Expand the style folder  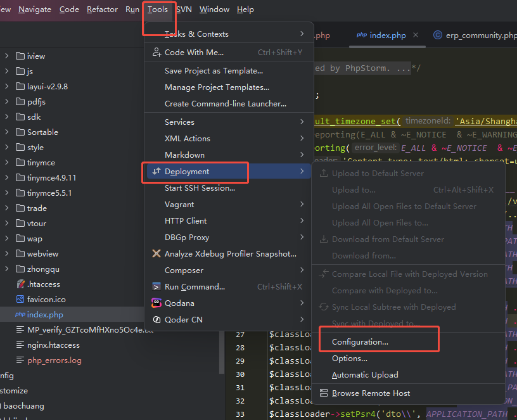coord(6,147)
